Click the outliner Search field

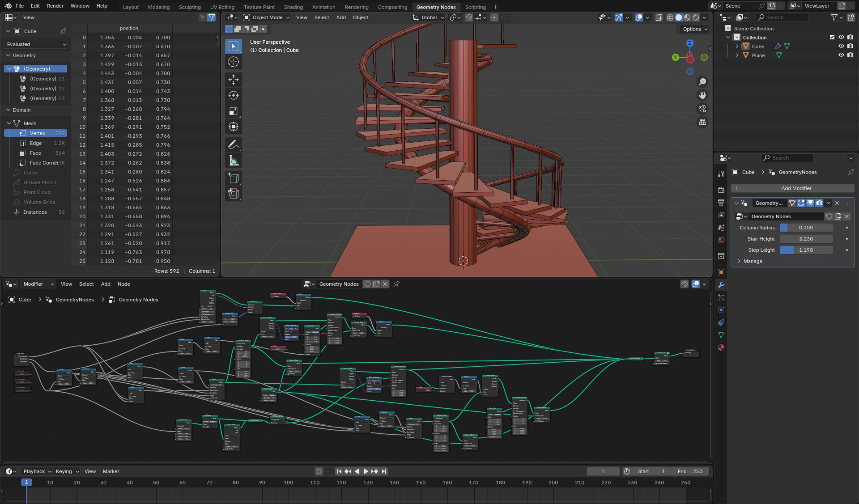click(x=782, y=17)
